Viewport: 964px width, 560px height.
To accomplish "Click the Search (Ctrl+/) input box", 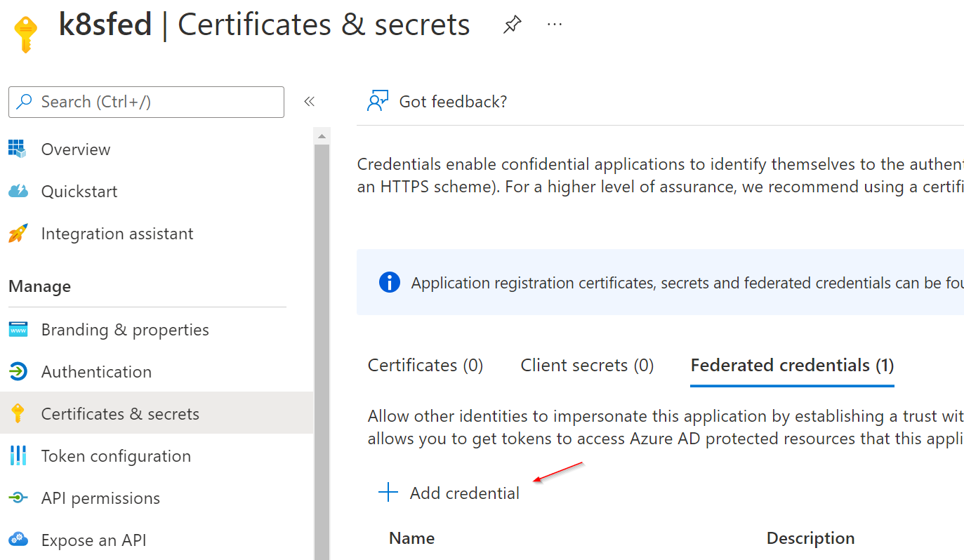I will pyautogui.click(x=154, y=102).
